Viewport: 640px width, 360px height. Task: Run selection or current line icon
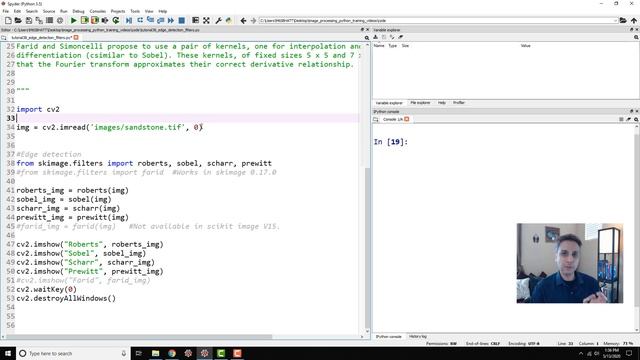105,20
